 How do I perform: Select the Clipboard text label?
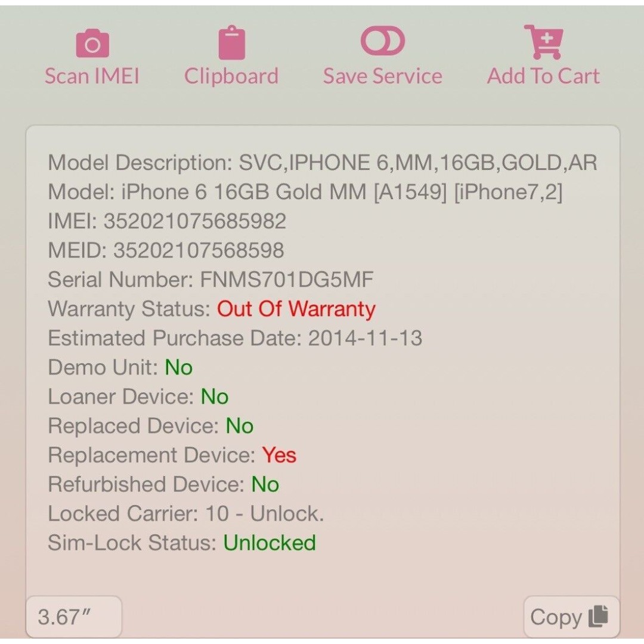click(231, 77)
